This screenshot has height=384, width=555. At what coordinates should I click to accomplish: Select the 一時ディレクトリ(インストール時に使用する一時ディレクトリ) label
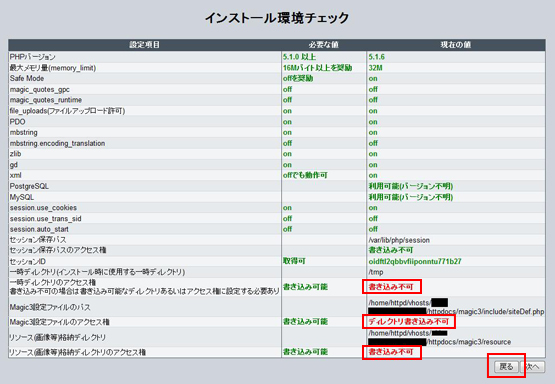(x=97, y=272)
